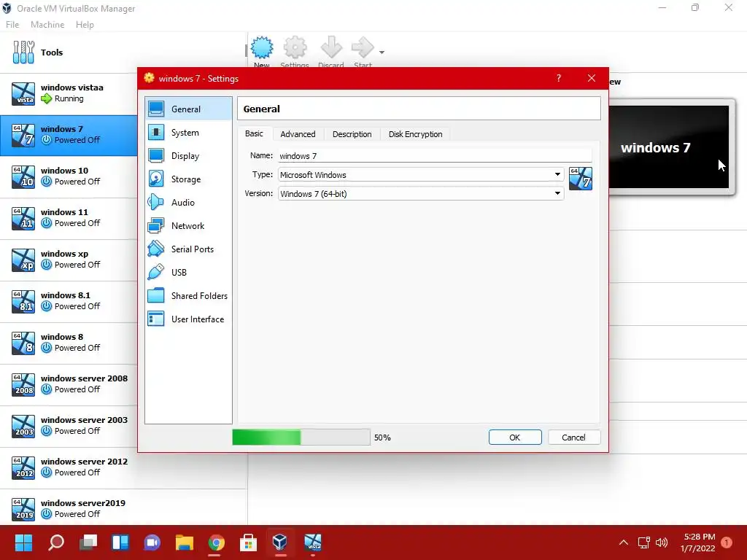Viewport: 747px width, 560px height.
Task: Select the windows 8 virtual machine
Action: coord(69,343)
